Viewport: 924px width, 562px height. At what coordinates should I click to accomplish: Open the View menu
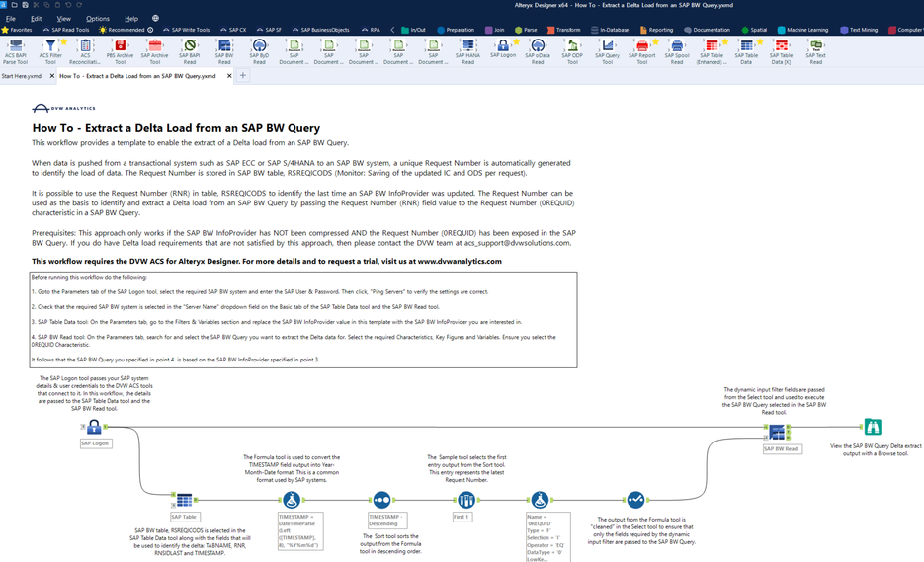tap(63, 18)
